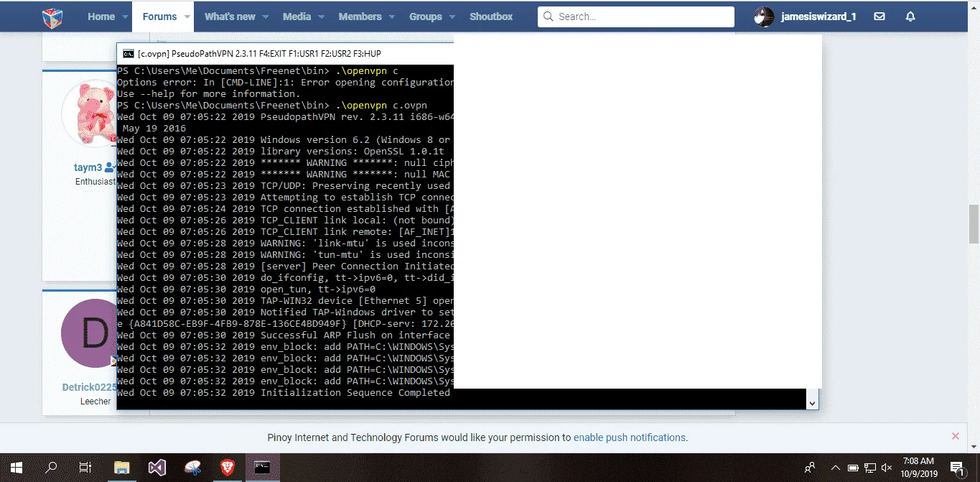Screen dimensions: 980x482
Task: Open Task View on taskbar
Action: (x=85, y=468)
